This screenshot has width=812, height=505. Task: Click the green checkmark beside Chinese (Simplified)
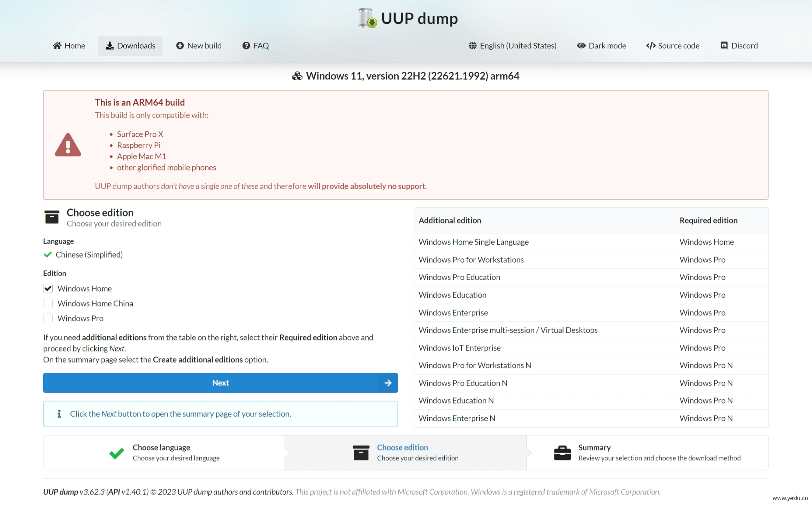(48, 254)
